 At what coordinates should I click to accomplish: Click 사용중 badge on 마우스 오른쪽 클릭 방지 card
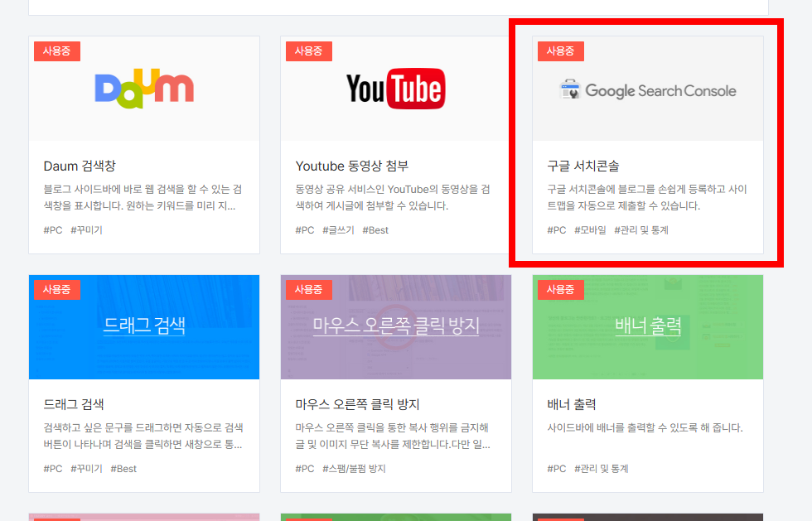(x=308, y=290)
